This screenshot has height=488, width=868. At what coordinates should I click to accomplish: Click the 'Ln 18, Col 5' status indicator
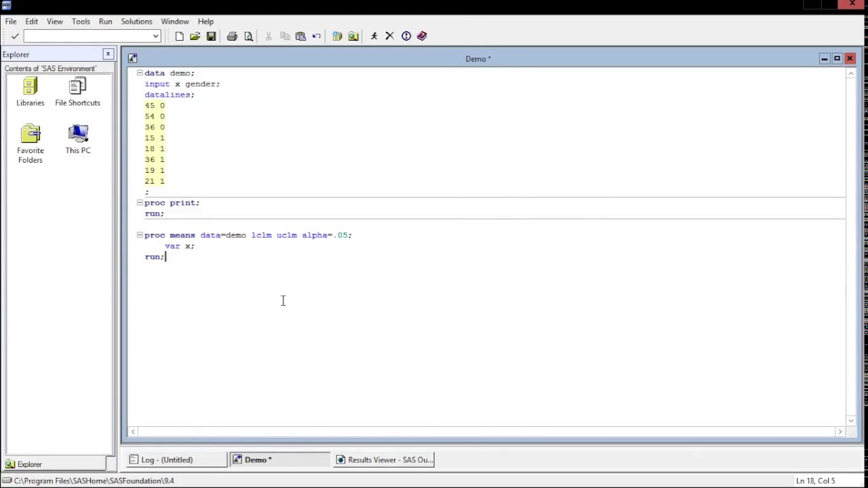tap(816, 481)
